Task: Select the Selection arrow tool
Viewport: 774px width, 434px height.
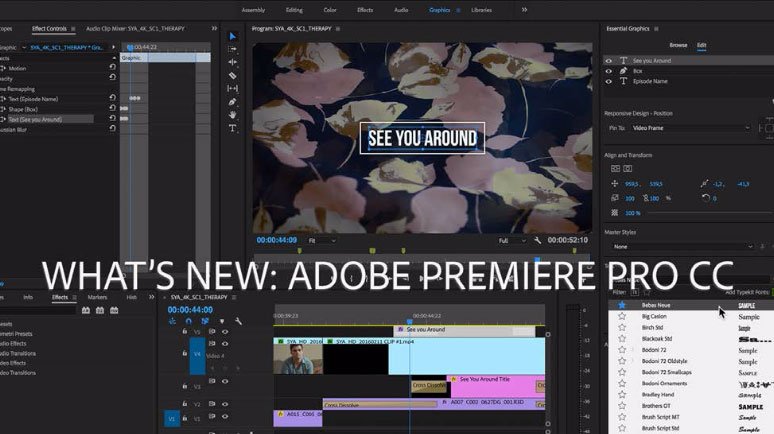Action: [232, 36]
